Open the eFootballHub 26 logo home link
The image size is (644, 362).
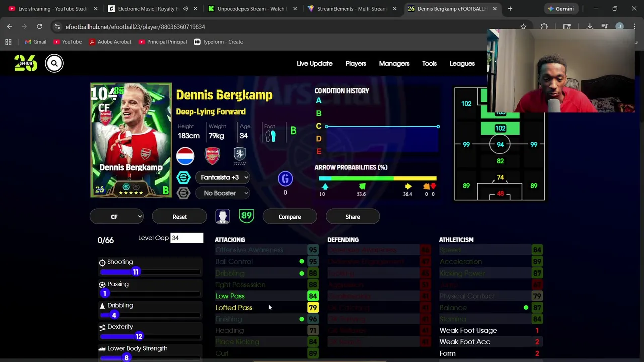[x=26, y=63]
